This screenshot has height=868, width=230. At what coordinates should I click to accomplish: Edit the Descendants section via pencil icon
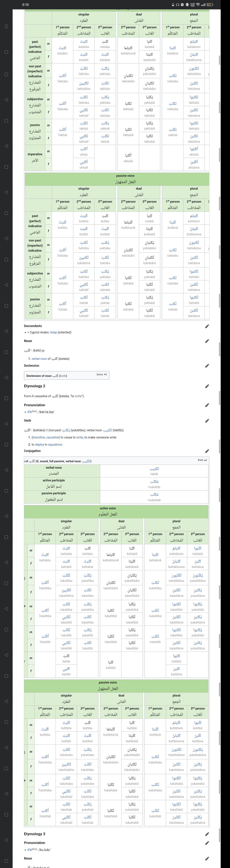pyautogui.click(x=207, y=326)
